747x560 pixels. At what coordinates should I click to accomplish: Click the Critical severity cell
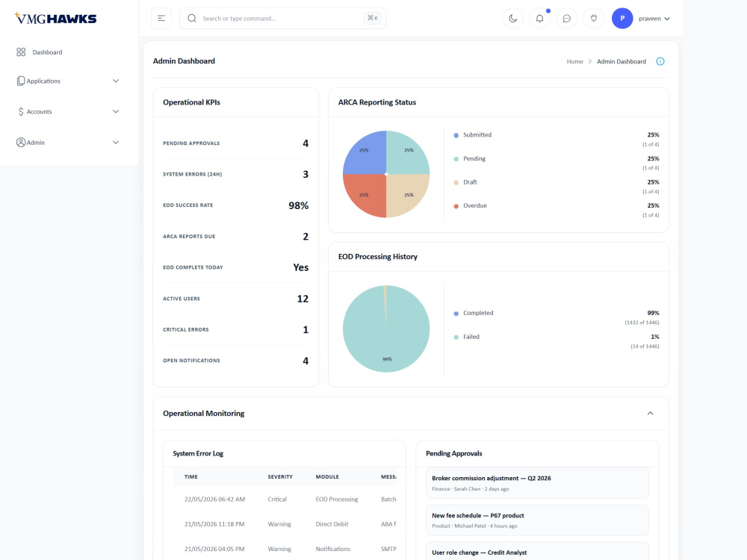point(277,499)
